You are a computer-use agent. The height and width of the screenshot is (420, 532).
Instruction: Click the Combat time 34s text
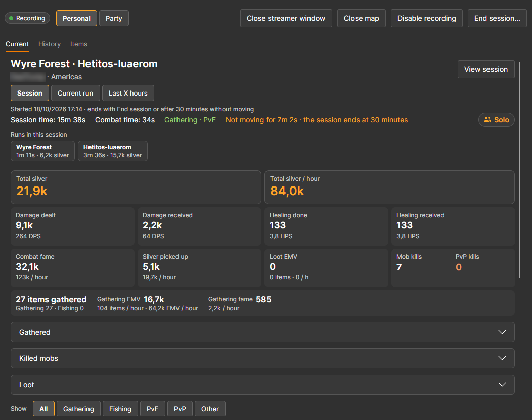click(125, 120)
